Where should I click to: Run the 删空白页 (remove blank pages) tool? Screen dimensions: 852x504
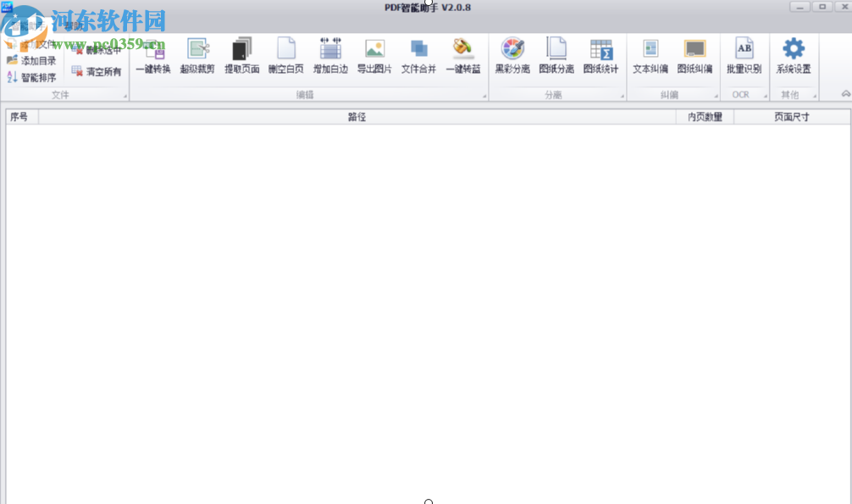285,56
